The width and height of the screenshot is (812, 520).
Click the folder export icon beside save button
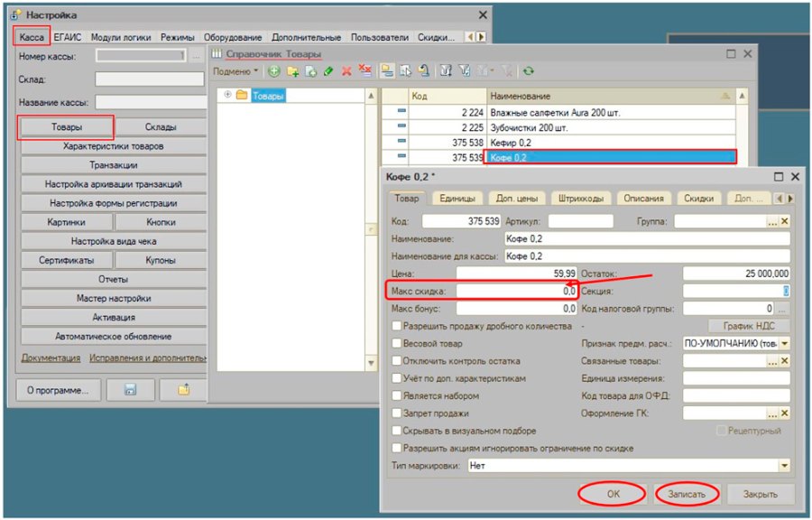click(x=183, y=390)
